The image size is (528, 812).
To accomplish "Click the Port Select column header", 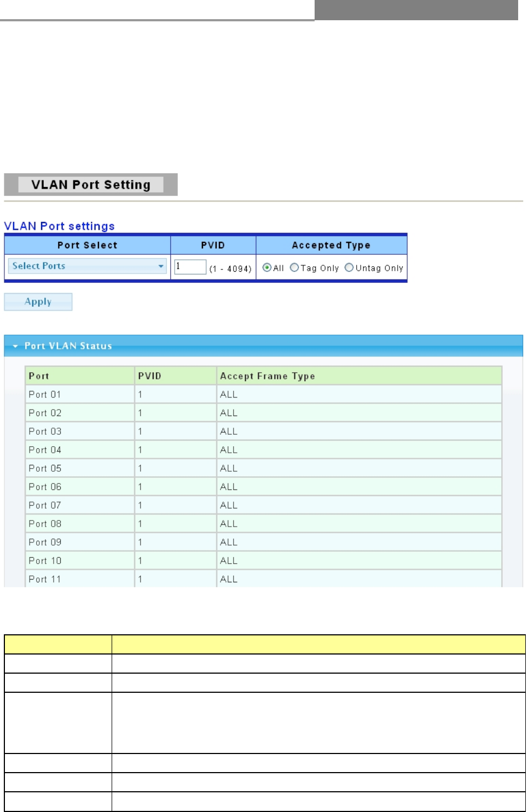I will point(88,245).
